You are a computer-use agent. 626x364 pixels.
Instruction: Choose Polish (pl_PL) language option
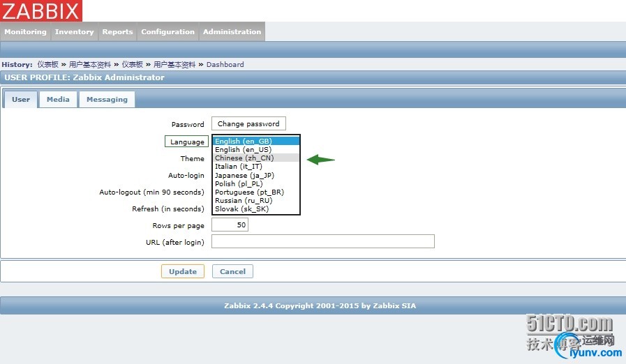[256, 183]
